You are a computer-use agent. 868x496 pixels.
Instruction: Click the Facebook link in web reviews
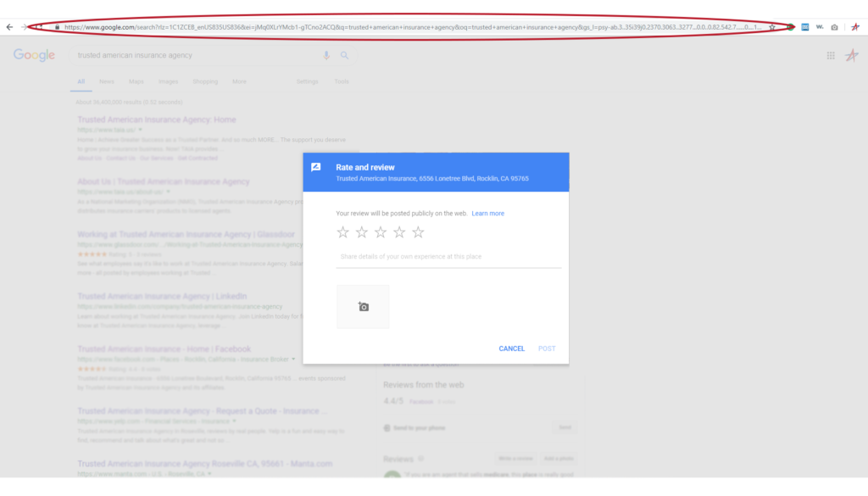coord(420,402)
